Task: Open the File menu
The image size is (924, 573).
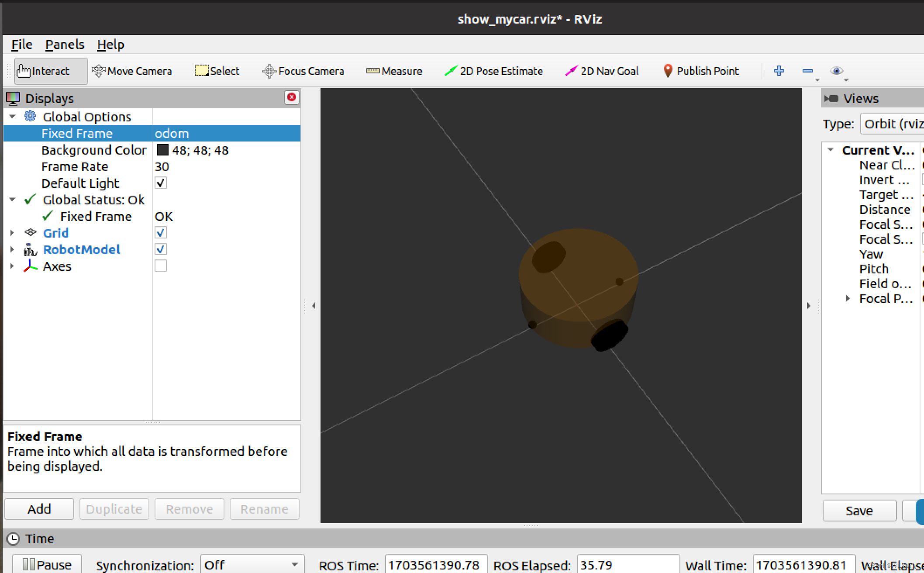Action: pos(22,45)
